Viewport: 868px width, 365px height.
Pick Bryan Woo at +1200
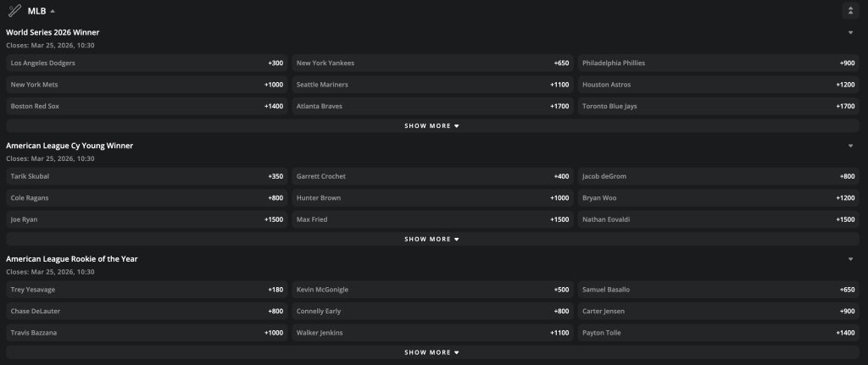tap(719, 198)
